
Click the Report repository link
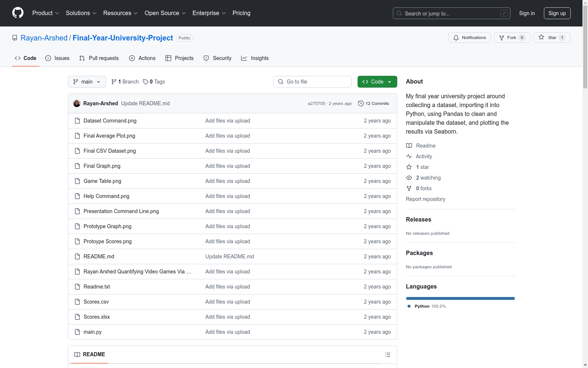(426, 199)
